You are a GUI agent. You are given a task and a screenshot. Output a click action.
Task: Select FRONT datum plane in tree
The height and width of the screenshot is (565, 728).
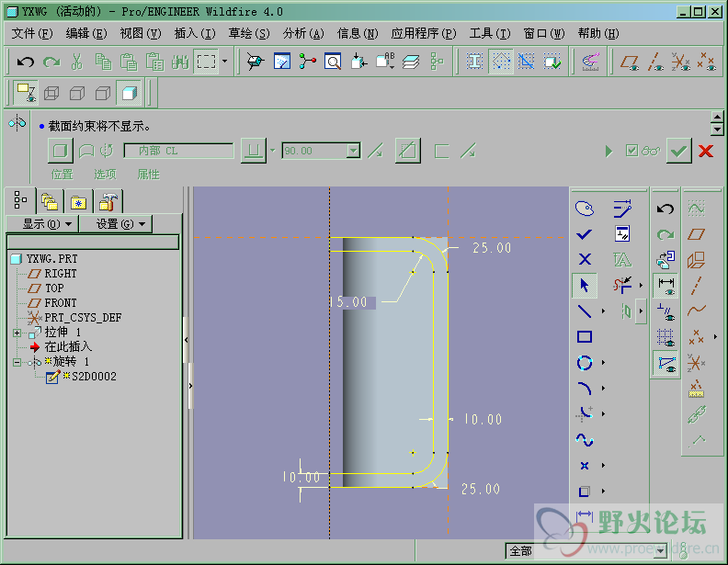[x=61, y=303]
